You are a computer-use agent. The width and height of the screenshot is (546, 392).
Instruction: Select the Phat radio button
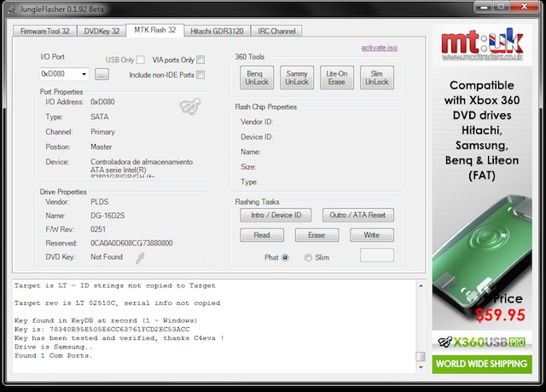coord(285,257)
